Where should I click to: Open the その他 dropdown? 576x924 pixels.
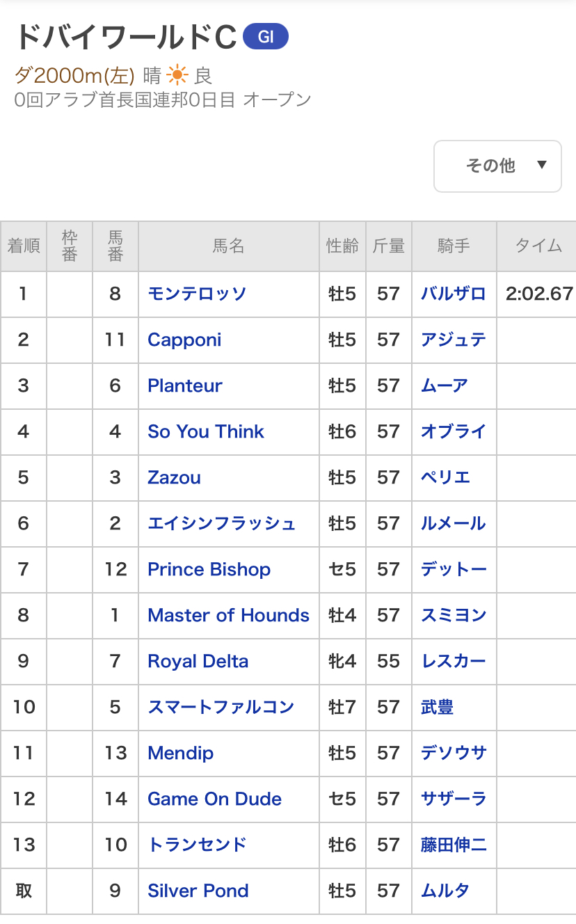tap(497, 166)
